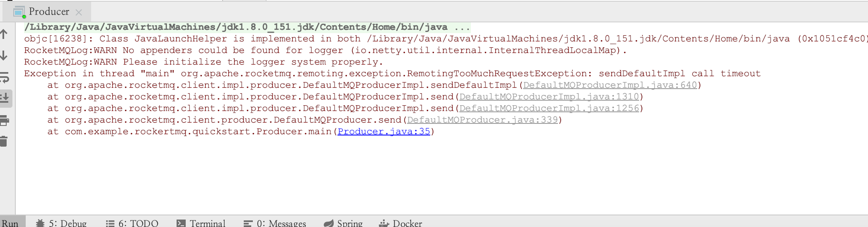Click the up stack trace arrow icon
Viewport: 868px width, 227px height.
pyautogui.click(x=4, y=34)
